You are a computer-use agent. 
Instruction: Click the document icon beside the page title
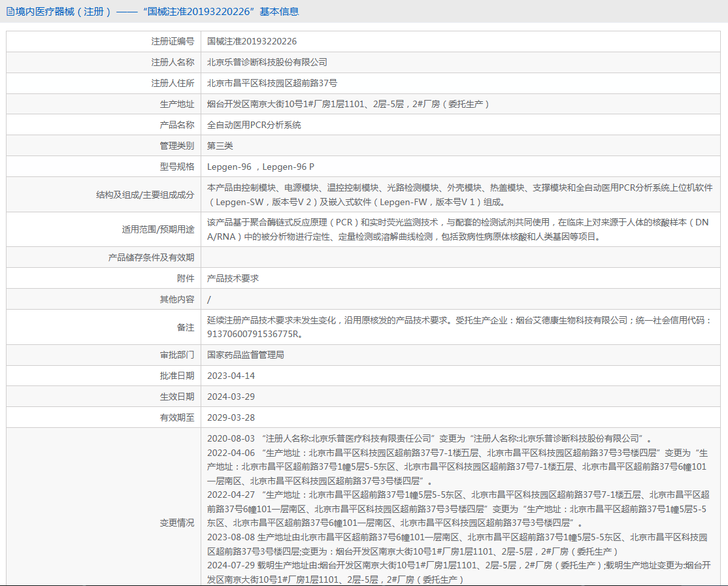(10, 12)
